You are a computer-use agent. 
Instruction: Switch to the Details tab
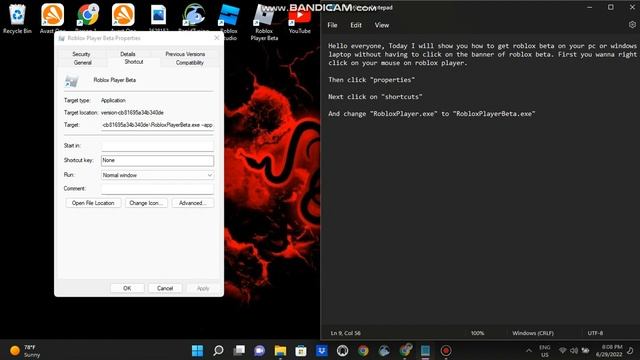coord(128,54)
